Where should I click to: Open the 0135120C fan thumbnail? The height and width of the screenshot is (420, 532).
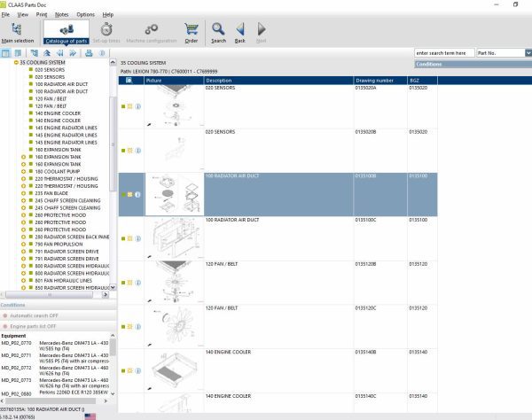point(175,326)
